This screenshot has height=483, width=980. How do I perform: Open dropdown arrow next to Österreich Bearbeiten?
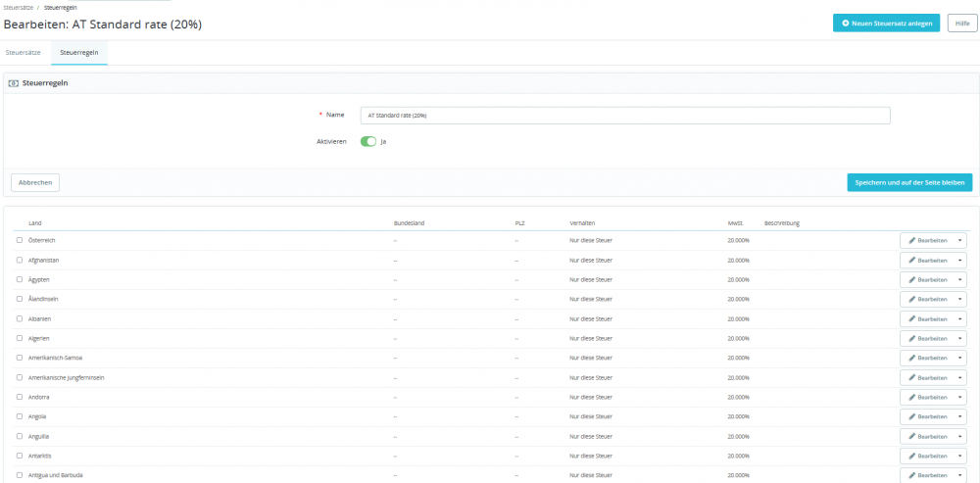[x=959, y=241]
